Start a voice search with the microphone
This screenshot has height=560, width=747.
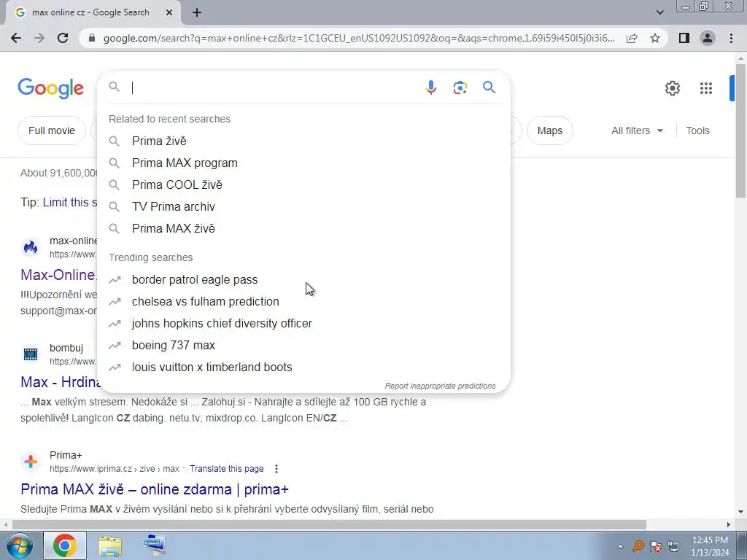point(430,87)
